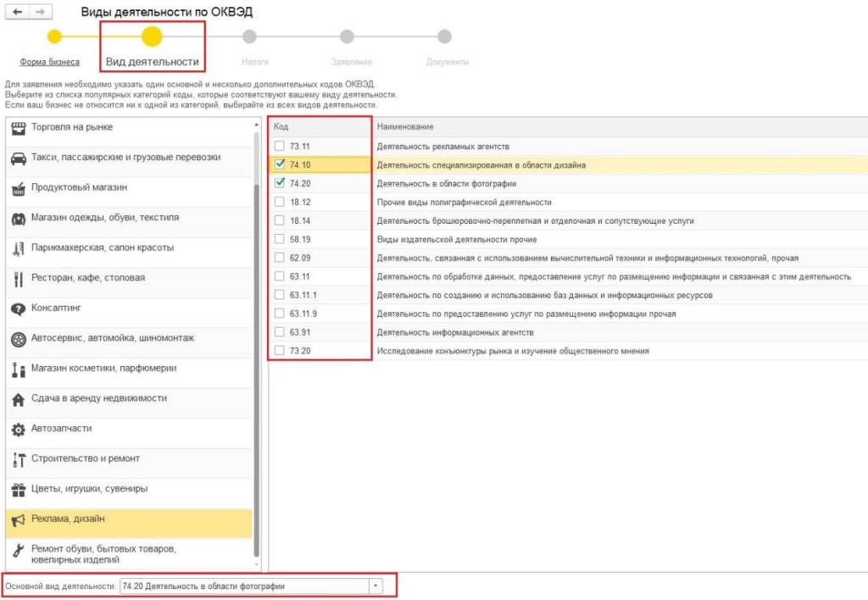Click the real estate rental house icon
This screenshot has width=868, height=600.
[x=17, y=399]
